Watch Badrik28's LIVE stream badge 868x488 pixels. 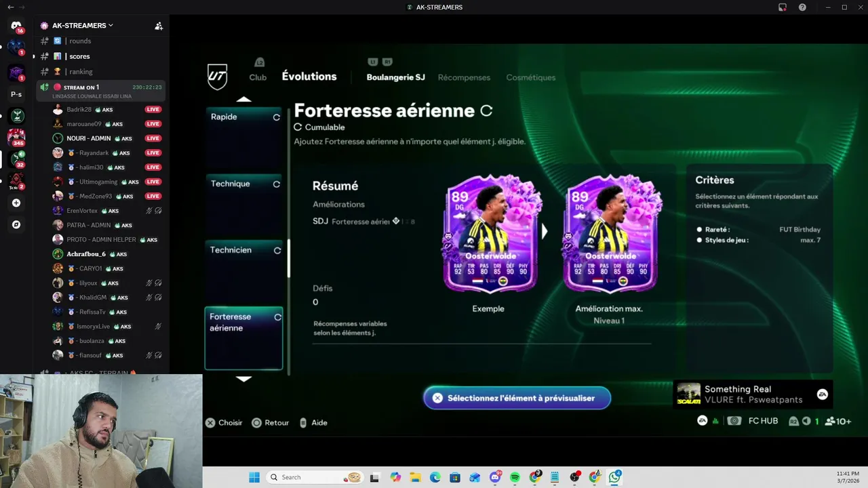pos(153,109)
